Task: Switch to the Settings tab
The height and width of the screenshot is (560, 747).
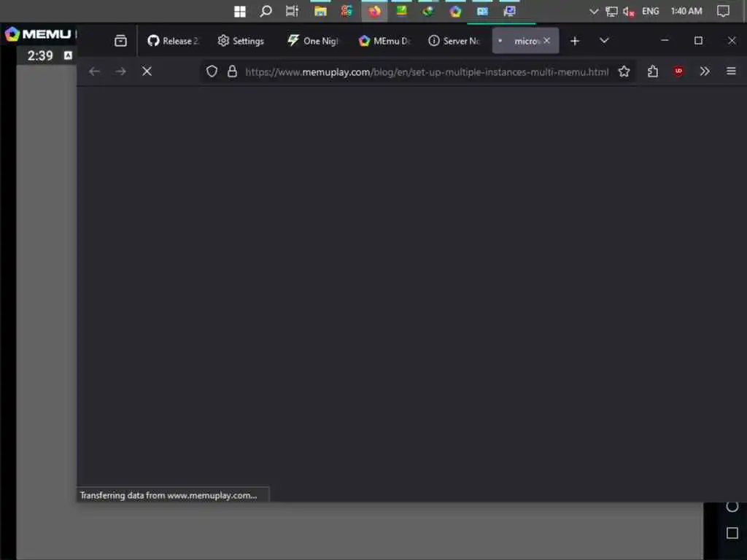Action: click(x=241, y=41)
